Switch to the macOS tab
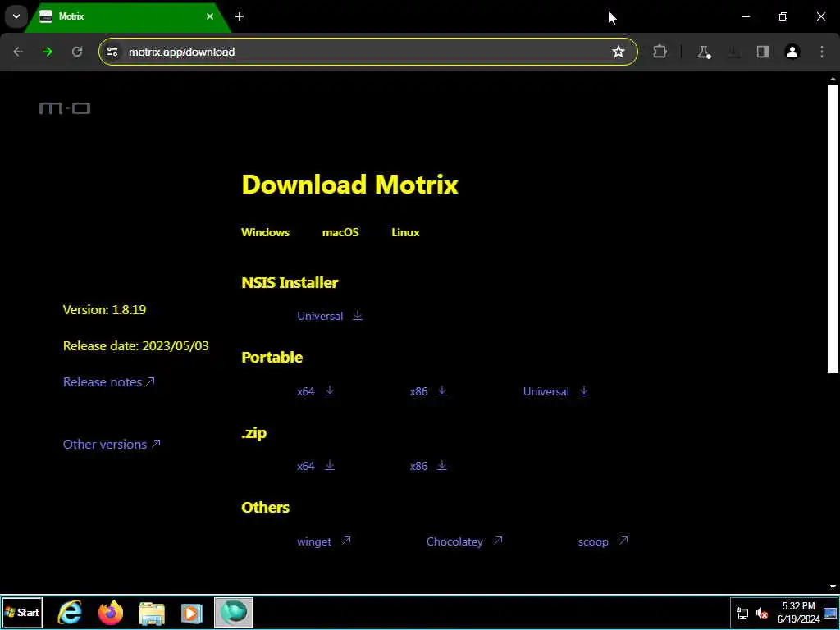 point(340,232)
